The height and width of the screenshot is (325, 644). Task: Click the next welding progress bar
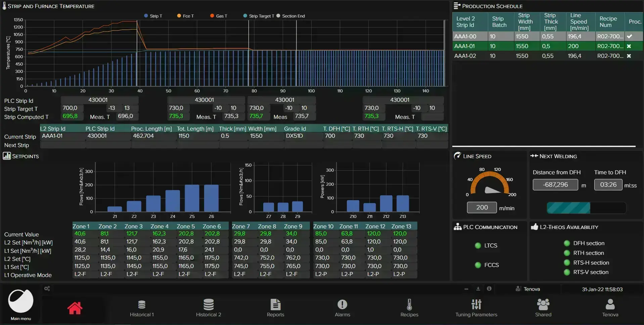[x=586, y=208]
